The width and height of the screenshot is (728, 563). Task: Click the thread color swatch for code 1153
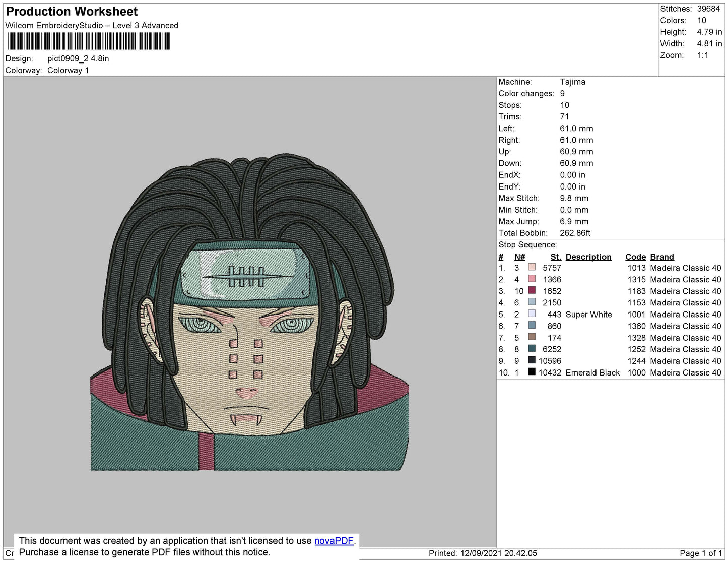pyautogui.click(x=532, y=302)
